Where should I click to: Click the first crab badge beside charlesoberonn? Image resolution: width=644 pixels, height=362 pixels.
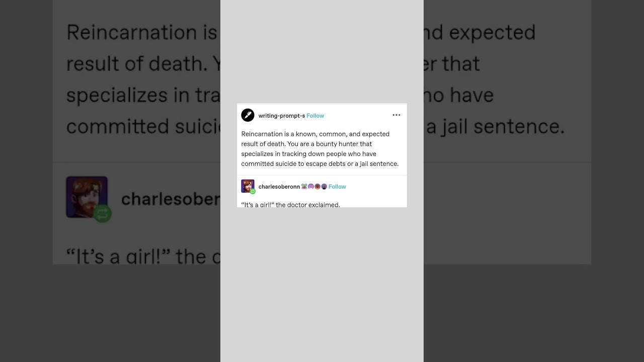[x=304, y=187]
